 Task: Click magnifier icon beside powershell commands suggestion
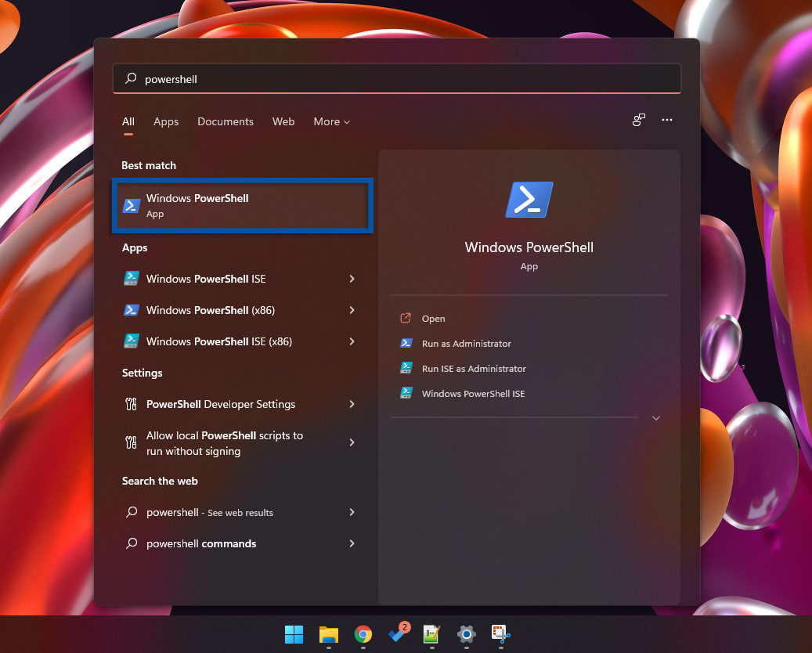[130, 543]
